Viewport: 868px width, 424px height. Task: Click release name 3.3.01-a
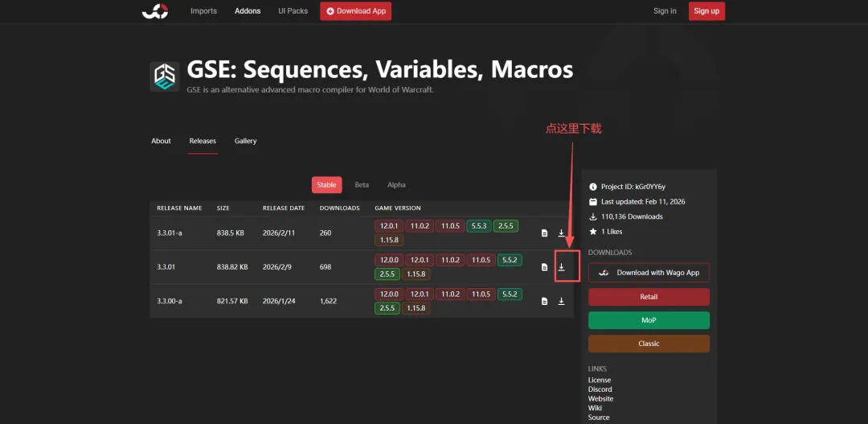[x=170, y=233]
